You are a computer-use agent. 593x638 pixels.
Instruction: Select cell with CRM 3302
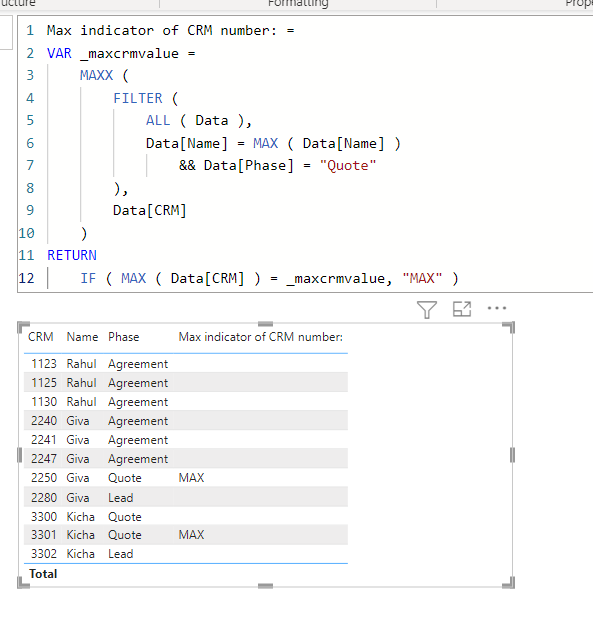[44, 553]
